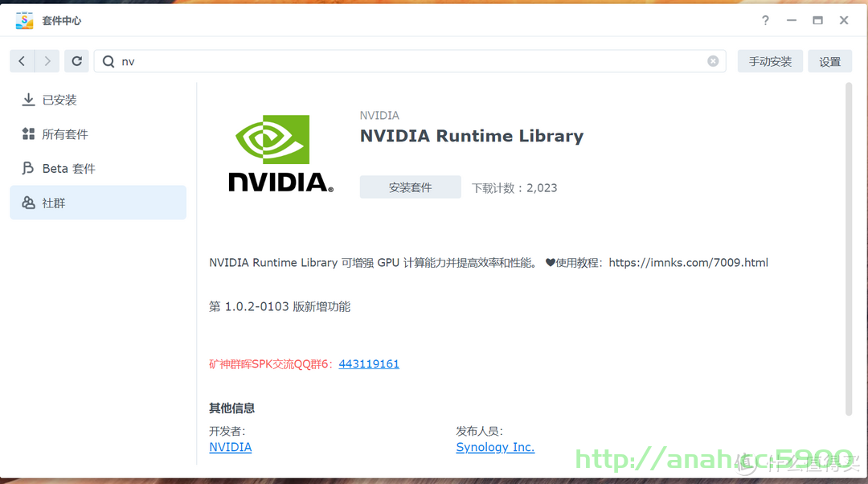Open the NVIDIA developer link
Screen dimensions: 868x484
[231, 447]
